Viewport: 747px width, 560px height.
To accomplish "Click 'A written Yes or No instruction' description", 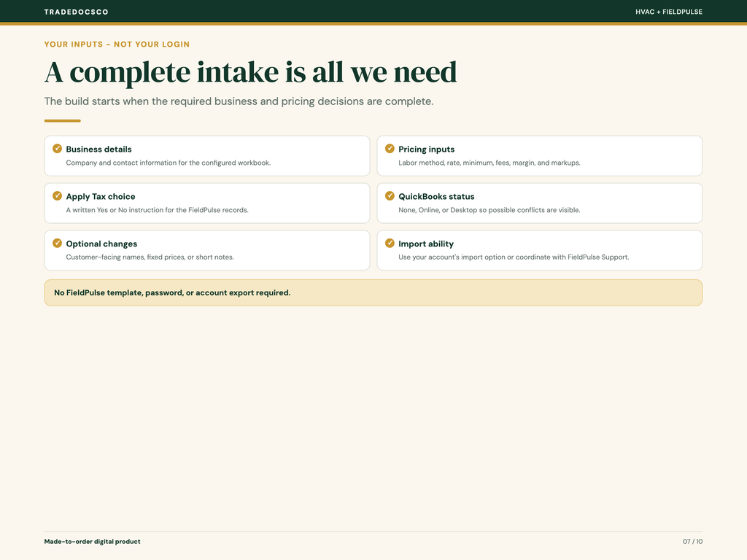I will [158, 210].
